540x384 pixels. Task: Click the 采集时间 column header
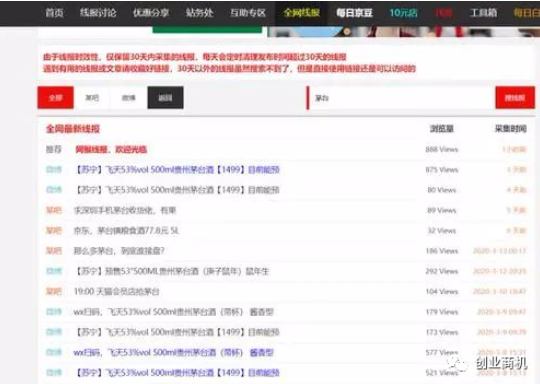510,129
